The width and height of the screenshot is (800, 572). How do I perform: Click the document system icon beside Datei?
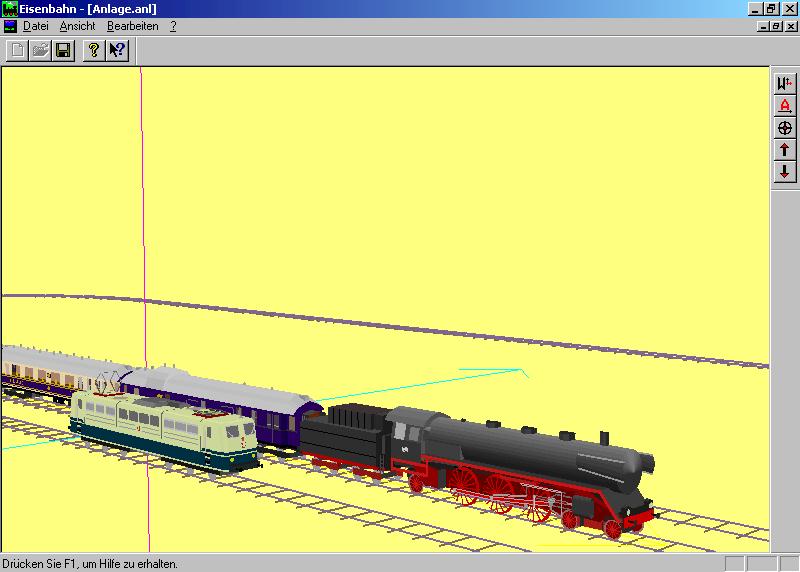[10, 26]
